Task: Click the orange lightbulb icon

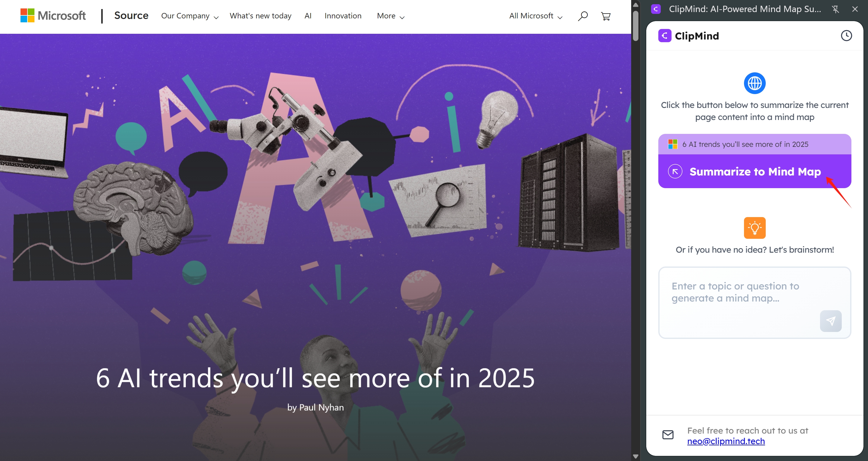Action: coord(755,228)
